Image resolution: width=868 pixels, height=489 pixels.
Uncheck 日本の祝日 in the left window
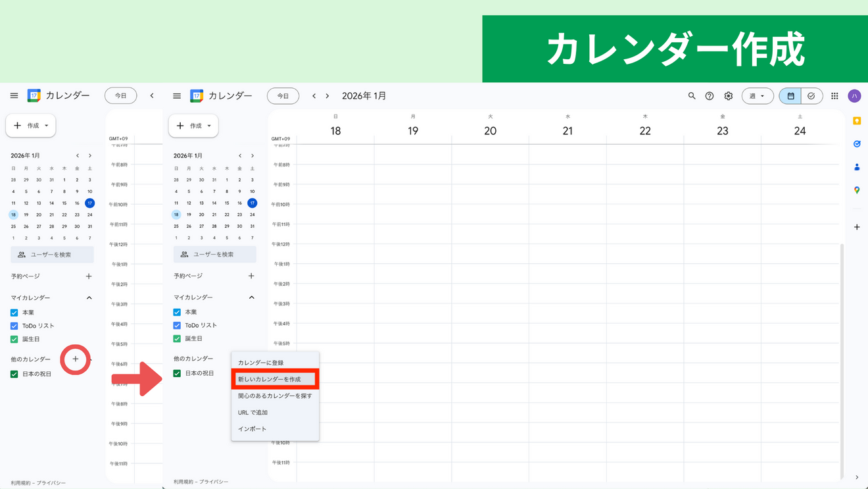coord(14,374)
